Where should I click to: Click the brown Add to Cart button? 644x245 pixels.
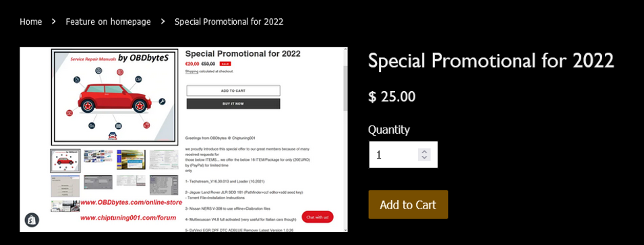tap(408, 205)
